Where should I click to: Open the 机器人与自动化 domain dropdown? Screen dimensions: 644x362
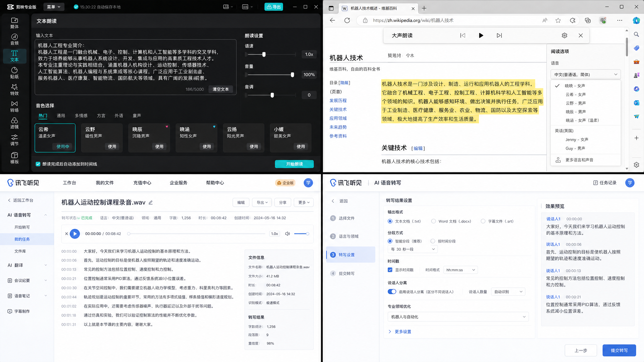click(x=458, y=317)
